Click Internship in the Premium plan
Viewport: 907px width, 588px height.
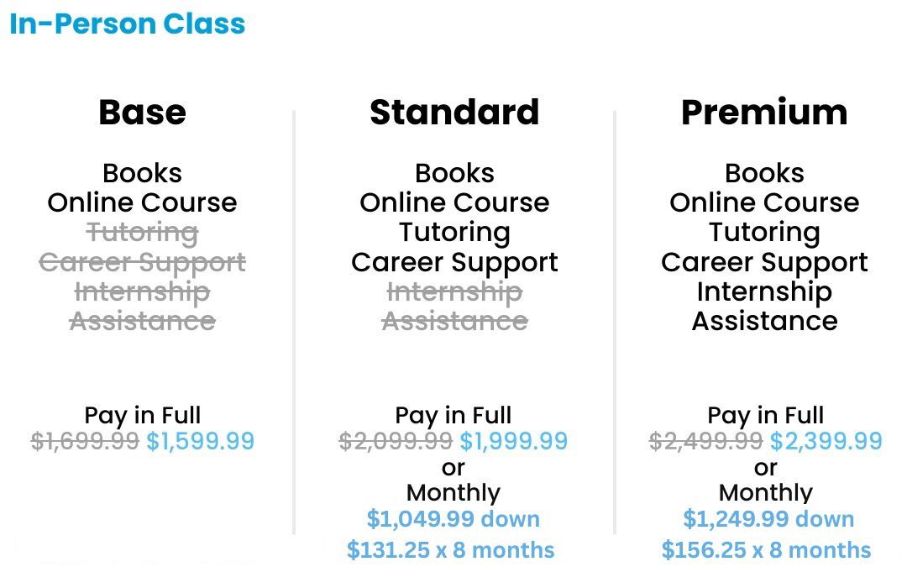point(764,291)
